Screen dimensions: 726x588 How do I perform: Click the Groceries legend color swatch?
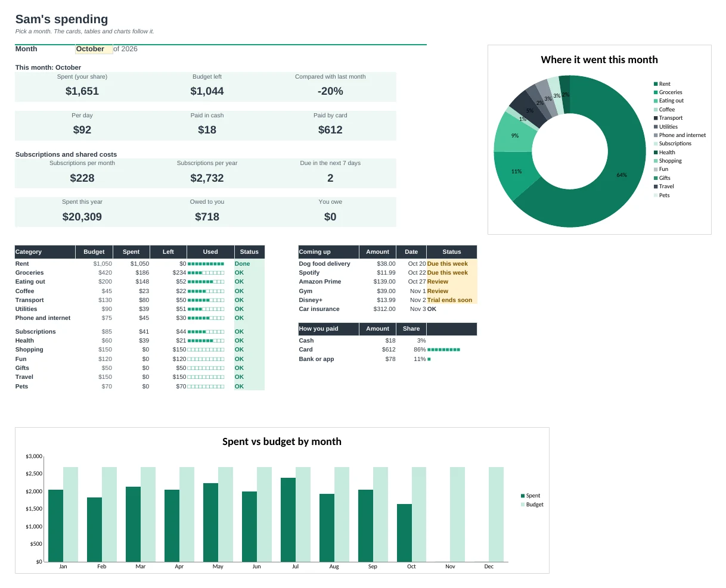coord(656,92)
